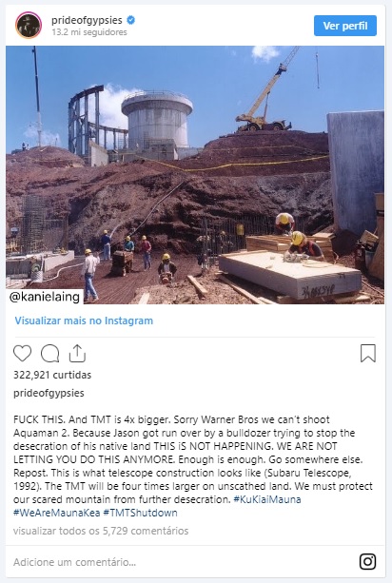Open the #TMTShutdown hashtag
The height and width of the screenshot is (583, 392).
(140, 513)
